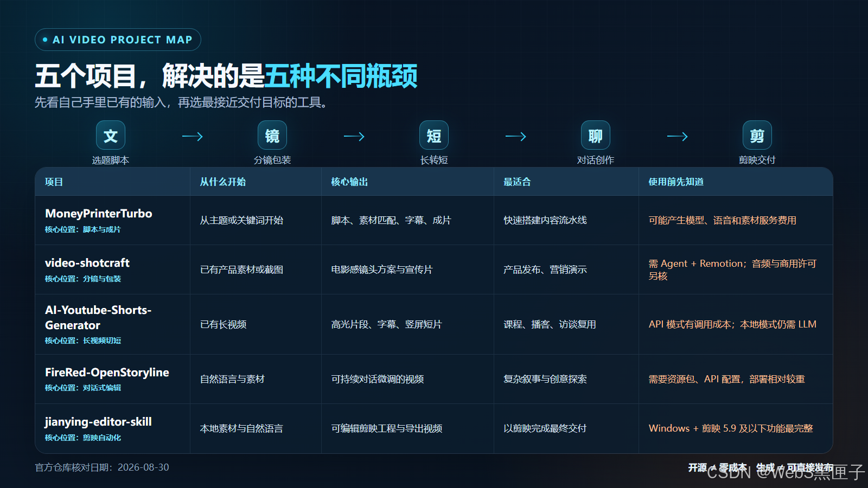Select the MoneyPrinterTurbo project name
The height and width of the screenshot is (488, 868).
99,214
